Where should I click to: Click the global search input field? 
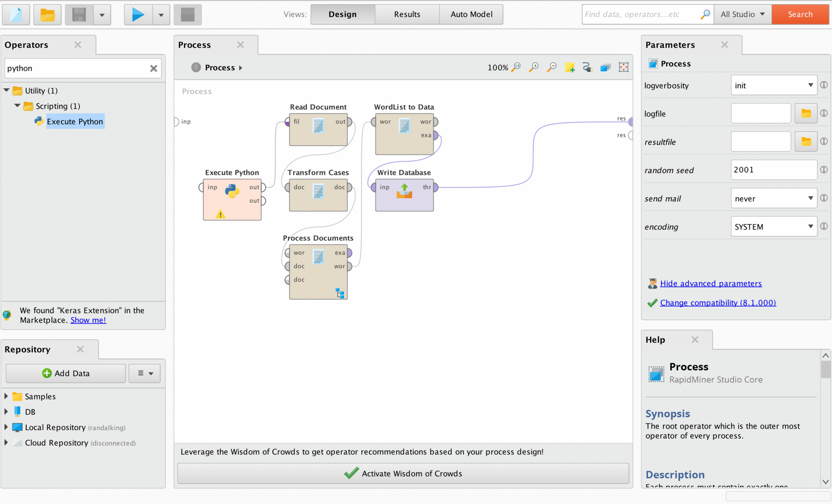point(641,14)
